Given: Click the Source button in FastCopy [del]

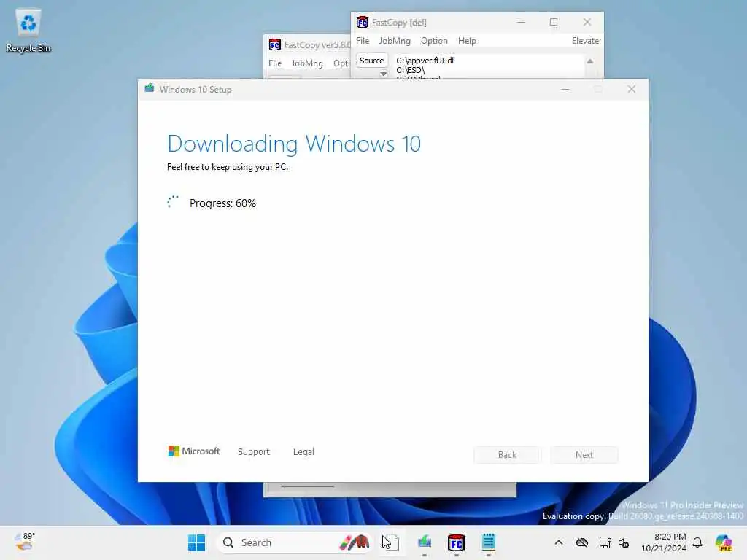Looking at the screenshot, I should tap(371, 61).
